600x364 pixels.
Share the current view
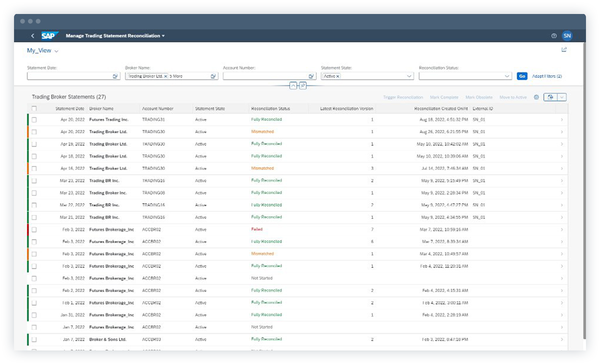[564, 50]
